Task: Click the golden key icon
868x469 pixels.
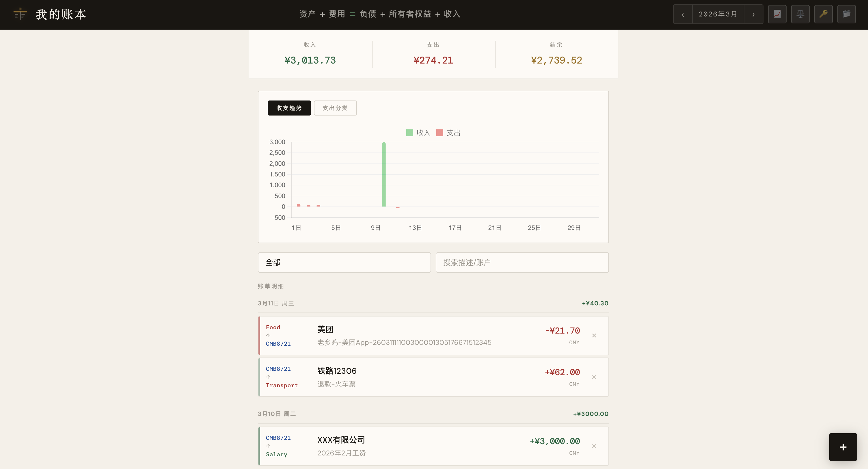Action: tap(823, 14)
